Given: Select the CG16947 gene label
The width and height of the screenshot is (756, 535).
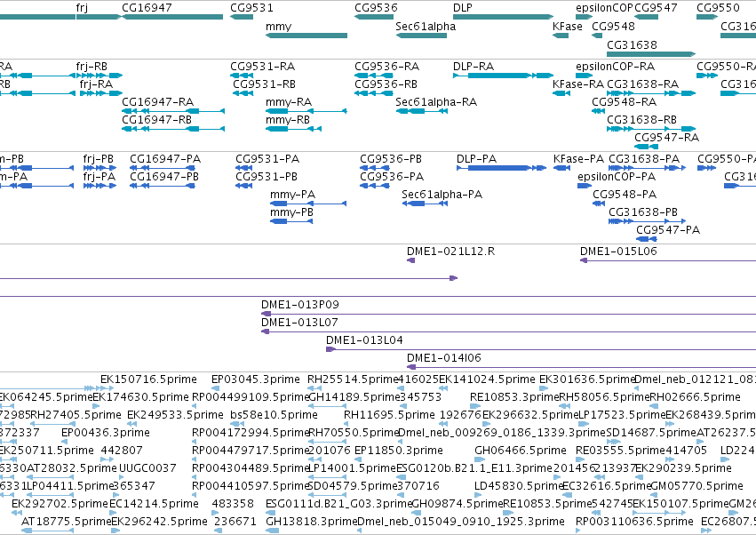Looking at the screenshot, I should [x=147, y=8].
